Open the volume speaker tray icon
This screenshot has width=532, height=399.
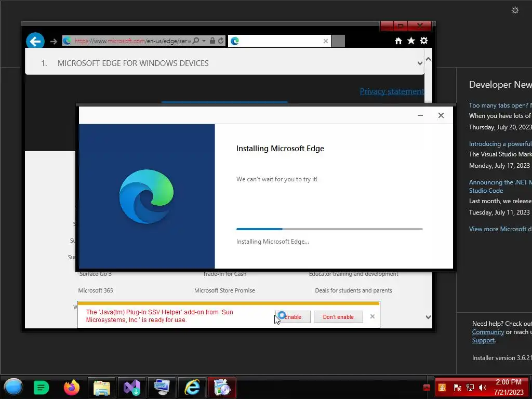pyautogui.click(x=483, y=388)
